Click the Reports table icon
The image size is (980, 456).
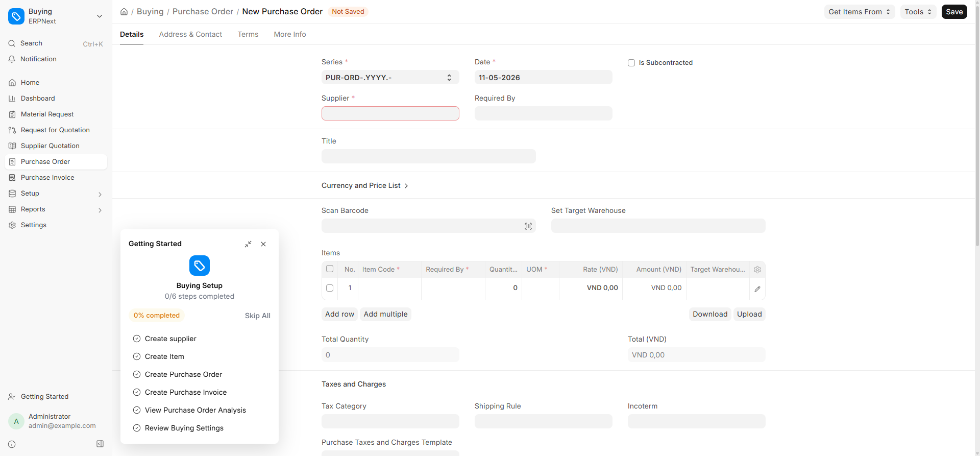click(12, 209)
